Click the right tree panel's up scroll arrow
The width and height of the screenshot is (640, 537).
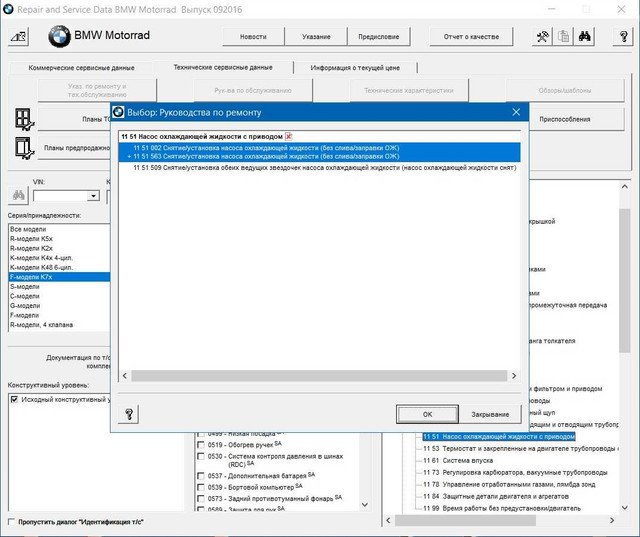(624, 186)
